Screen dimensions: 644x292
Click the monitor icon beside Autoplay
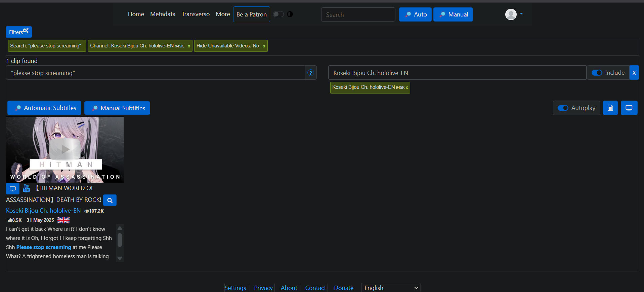click(x=629, y=108)
